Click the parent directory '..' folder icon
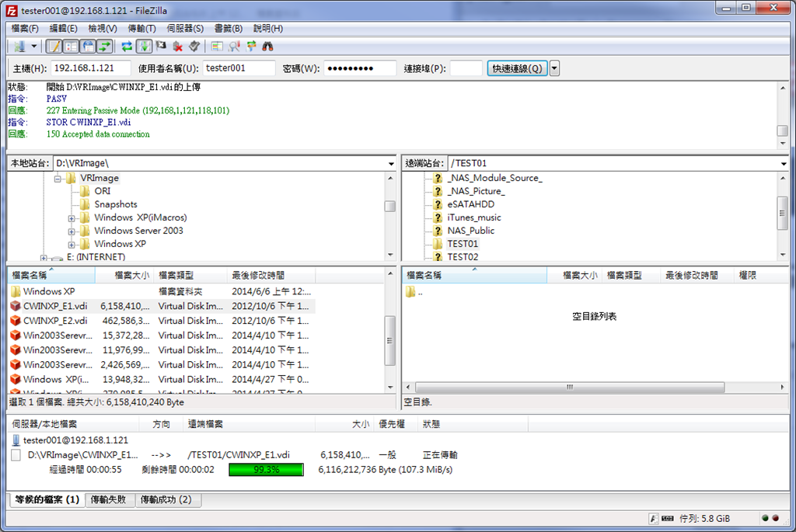The image size is (796, 532). [x=410, y=291]
